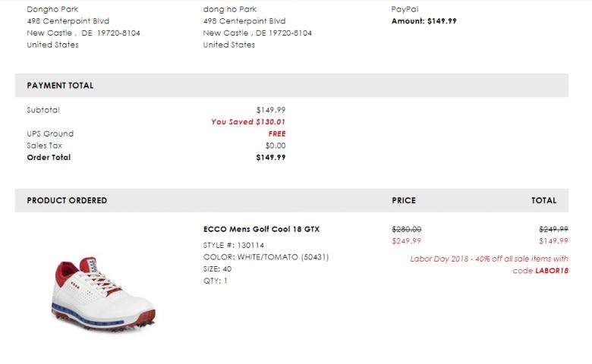This screenshot has height=364, width=592.
Task: Click the crossed-out $280.00 original price
Action: pyautogui.click(x=406, y=229)
